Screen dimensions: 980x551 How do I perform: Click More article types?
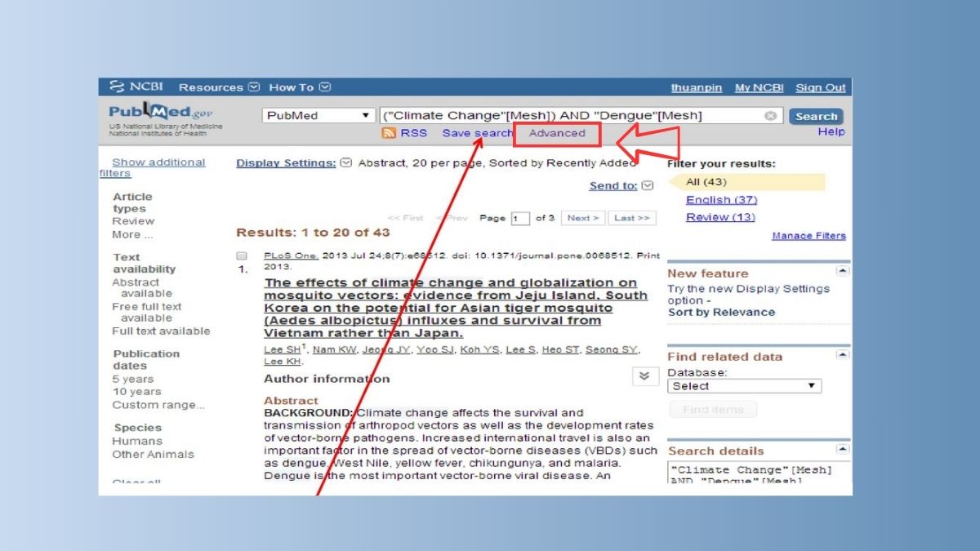point(132,234)
